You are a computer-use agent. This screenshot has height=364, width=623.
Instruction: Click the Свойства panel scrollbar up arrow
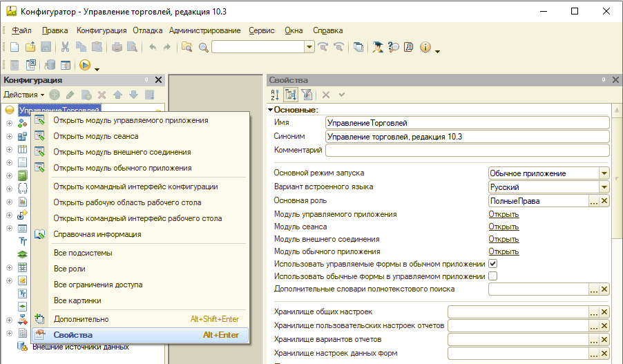click(617, 110)
